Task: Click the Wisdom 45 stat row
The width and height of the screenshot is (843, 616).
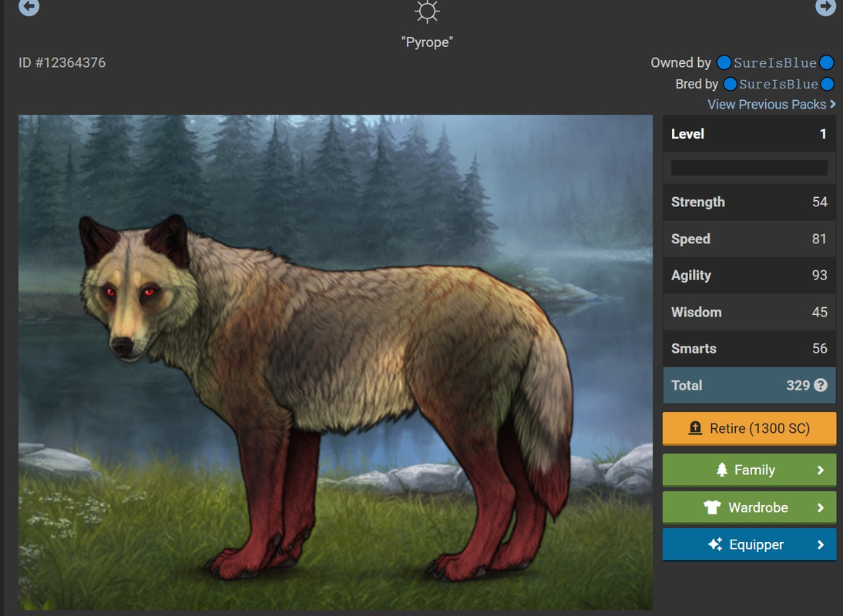Action: point(749,312)
